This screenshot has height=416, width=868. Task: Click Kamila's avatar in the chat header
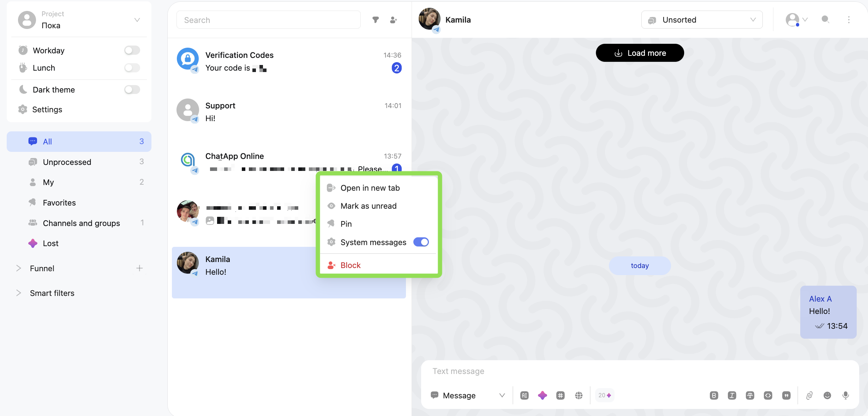430,19
